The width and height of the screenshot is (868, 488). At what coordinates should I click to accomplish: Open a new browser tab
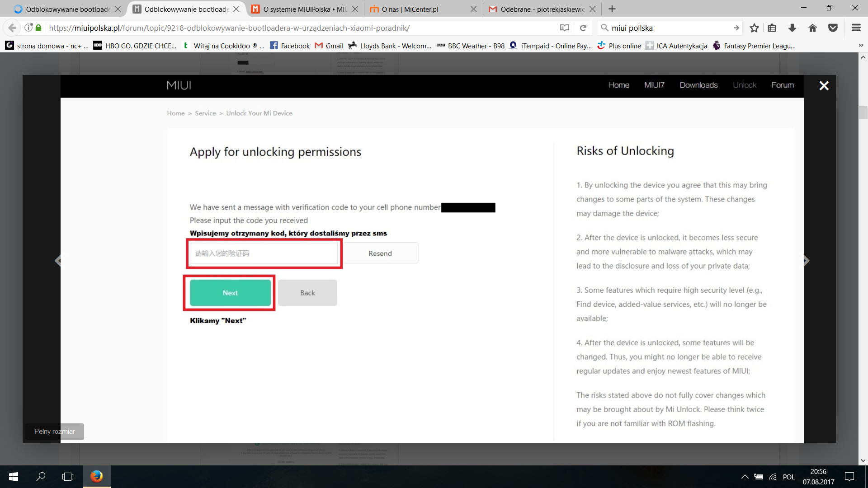[612, 9]
